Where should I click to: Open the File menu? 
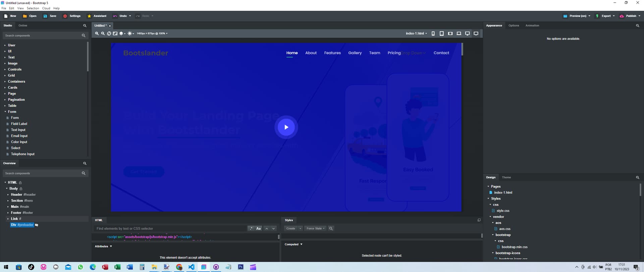tap(4, 8)
